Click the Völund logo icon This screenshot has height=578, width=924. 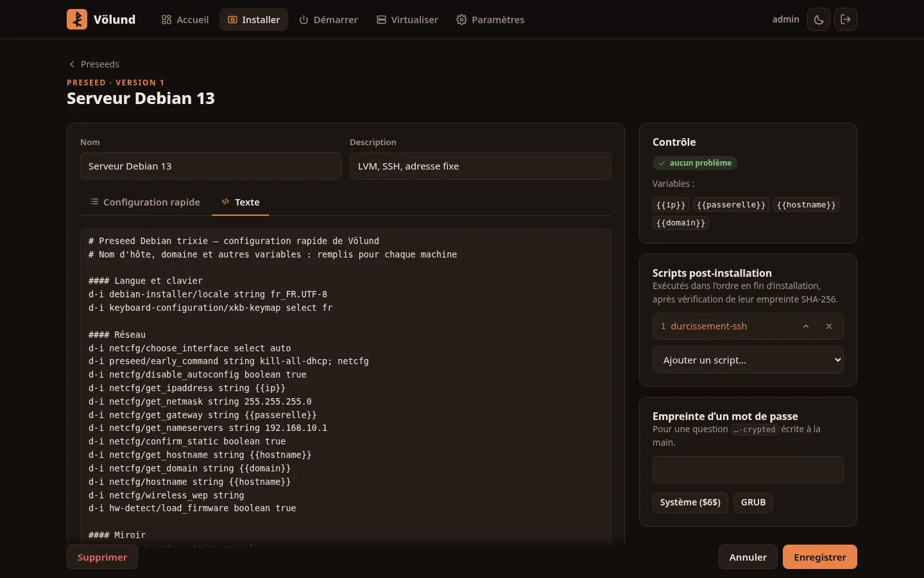click(x=77, y=19)
